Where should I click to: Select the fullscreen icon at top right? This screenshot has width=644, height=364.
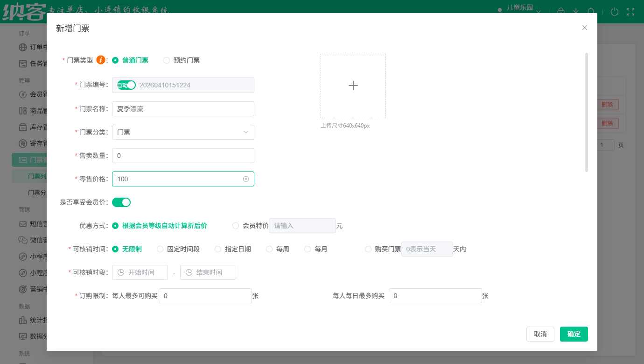[631, 12]
